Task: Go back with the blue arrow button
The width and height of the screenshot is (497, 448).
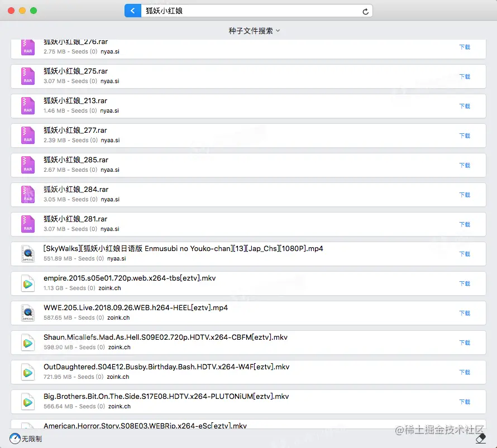Action: (133, 11)
